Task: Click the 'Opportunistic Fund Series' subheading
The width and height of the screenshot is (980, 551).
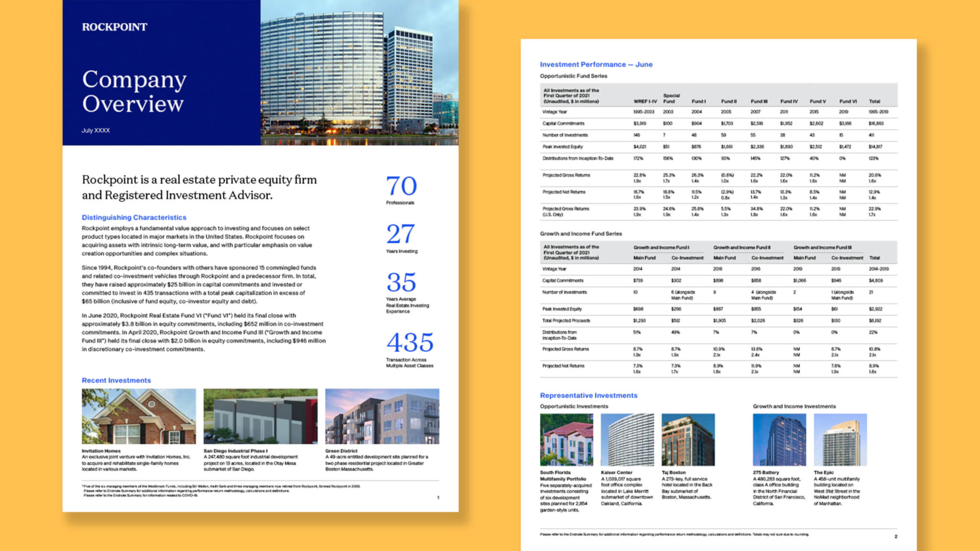Action: click(x=574, y=76)
